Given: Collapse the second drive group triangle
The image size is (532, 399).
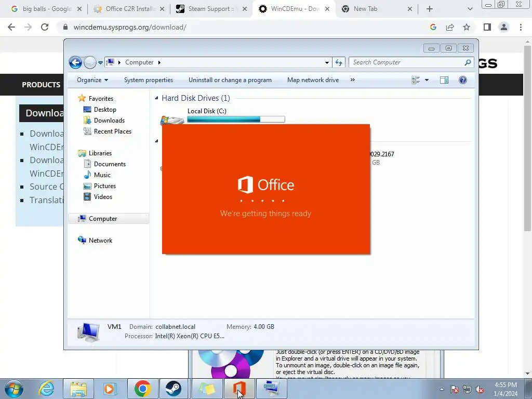Looking at the screenshot, I should pyautogui.click(x=156, y=141).
